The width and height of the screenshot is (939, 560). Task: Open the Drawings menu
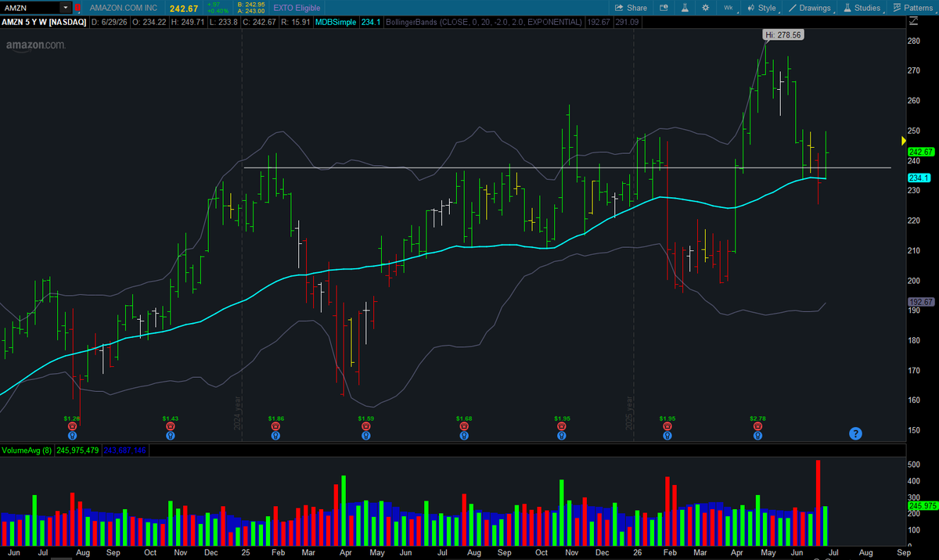(809, 8)
